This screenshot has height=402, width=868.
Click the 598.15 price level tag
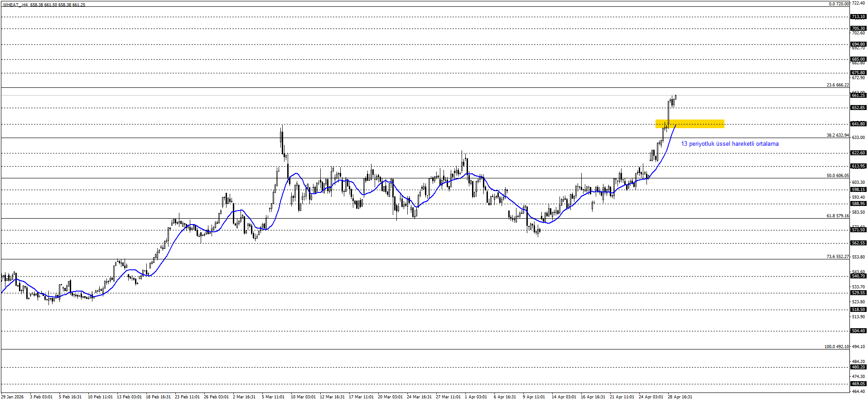[858, 190]
